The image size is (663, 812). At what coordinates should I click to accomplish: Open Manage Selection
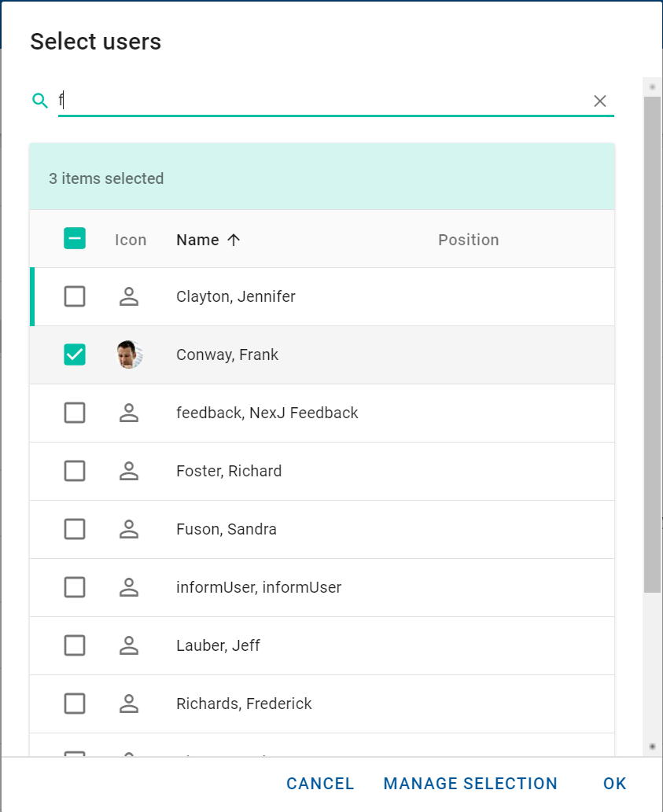click(470, 784)
